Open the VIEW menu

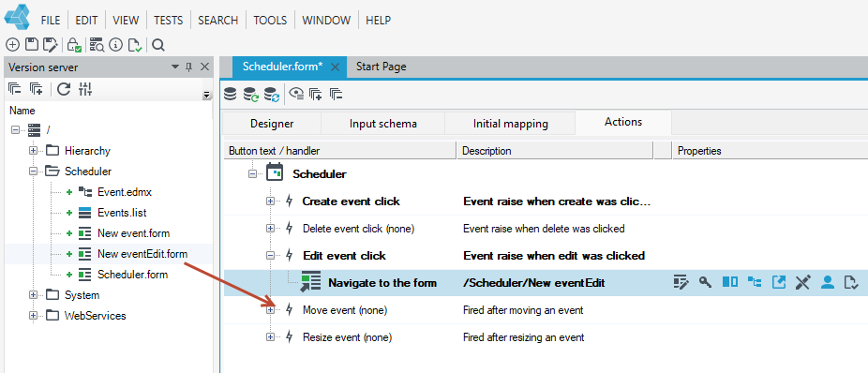tap(126, 21)
